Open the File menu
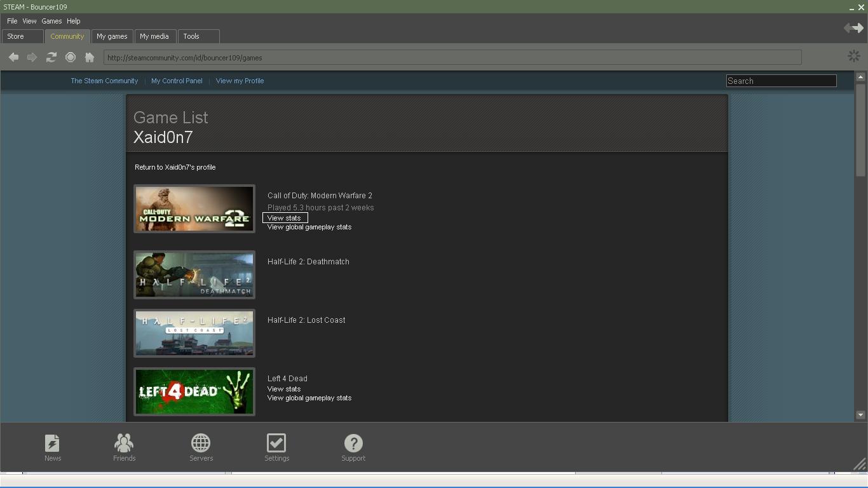Screen dimensions: 868x488 (x=12, y=21)
